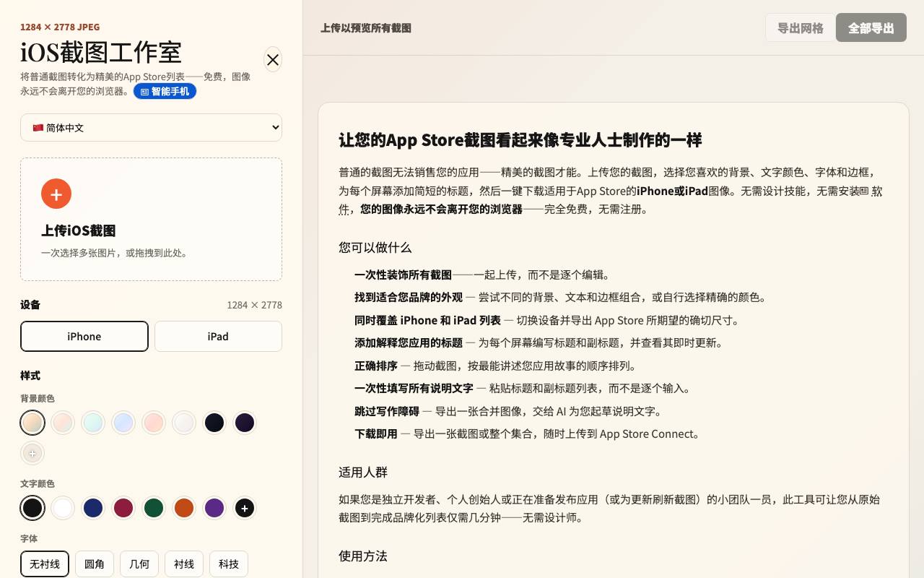The image size is (924, 578).
Task: Close the sidebar with the X button
Action: [273, 60]
